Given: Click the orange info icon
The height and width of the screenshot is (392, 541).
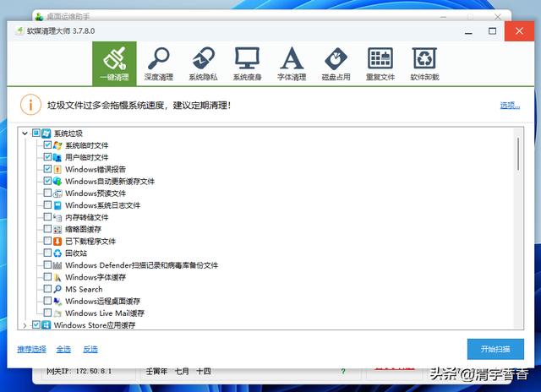Looking at the screenshot, I should 30,105.
